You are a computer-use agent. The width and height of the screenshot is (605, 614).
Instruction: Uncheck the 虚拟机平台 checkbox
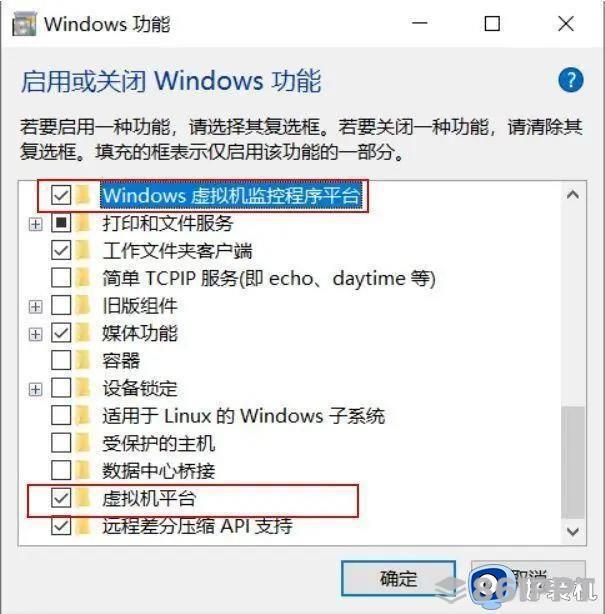click(x=61, y=498)
